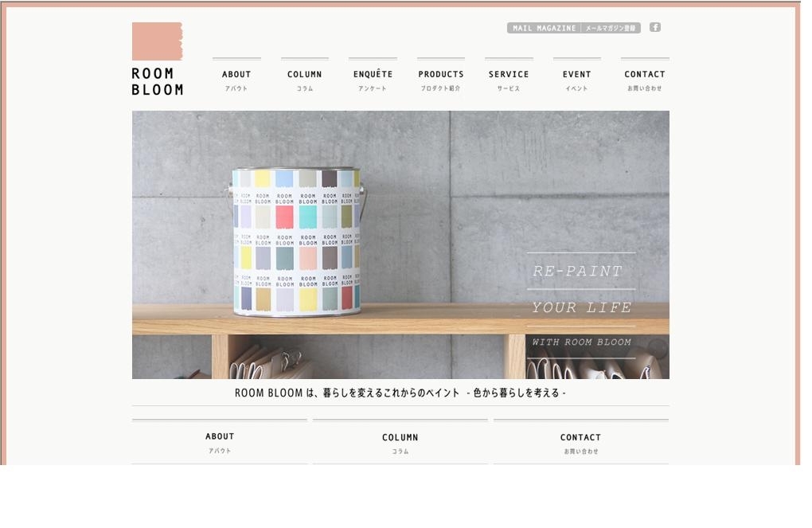Click the paint can hero image
The image size is (812, 528).
(x=400, y=244)
